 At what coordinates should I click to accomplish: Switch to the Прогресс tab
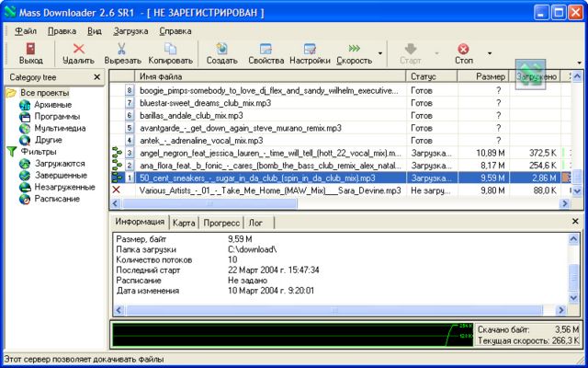(221, 223)
